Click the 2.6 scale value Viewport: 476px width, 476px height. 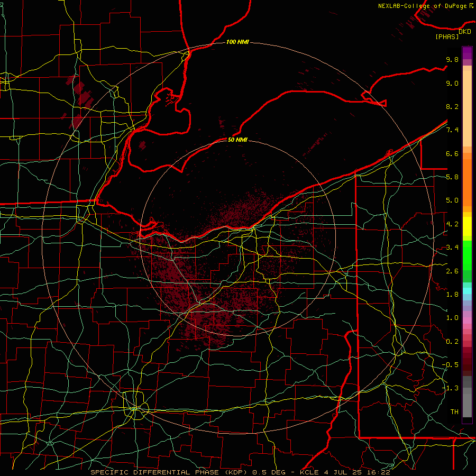pyautogui.click(x=452, y=271)
